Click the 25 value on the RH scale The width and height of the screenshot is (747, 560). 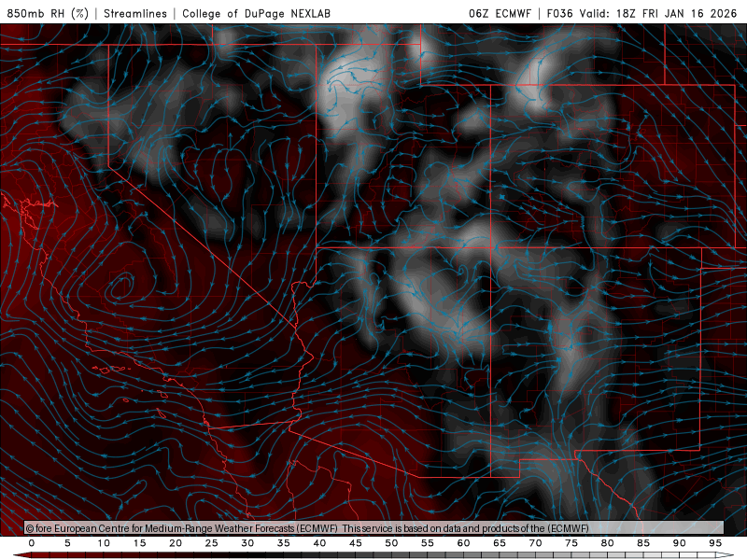[x=212, y=543]
